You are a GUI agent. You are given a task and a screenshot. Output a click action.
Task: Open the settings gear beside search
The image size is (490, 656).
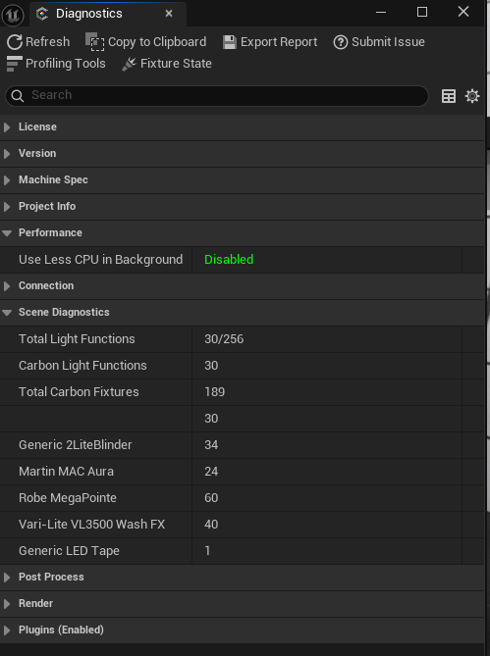click(472, 96)
